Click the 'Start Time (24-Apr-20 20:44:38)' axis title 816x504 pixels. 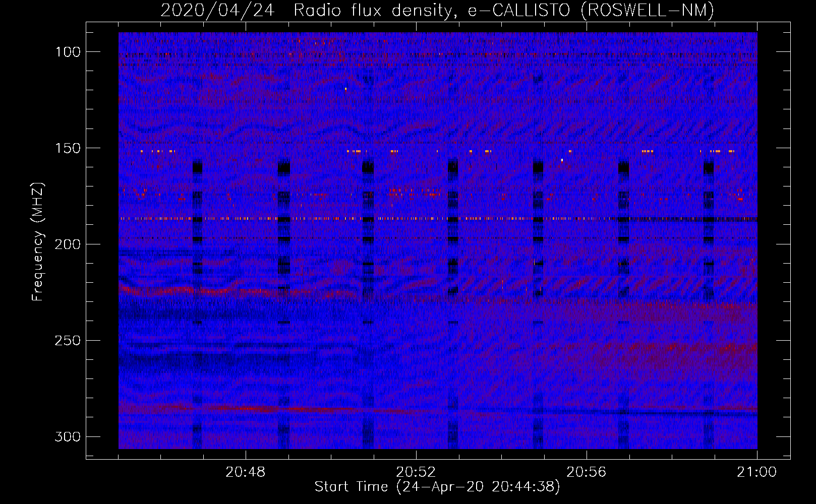(x=437, y=487)
